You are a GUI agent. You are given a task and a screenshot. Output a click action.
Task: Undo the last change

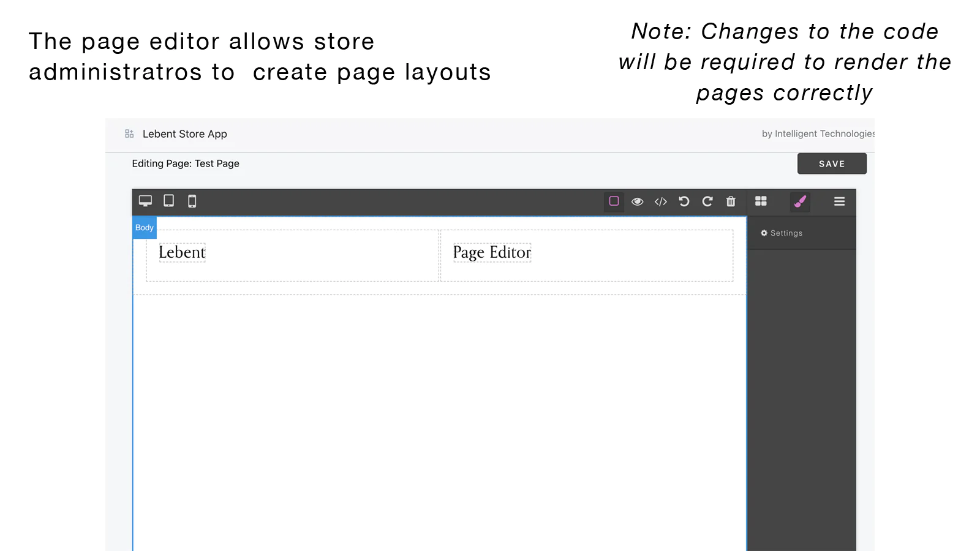pyautogui.click(x=684, y=201)
